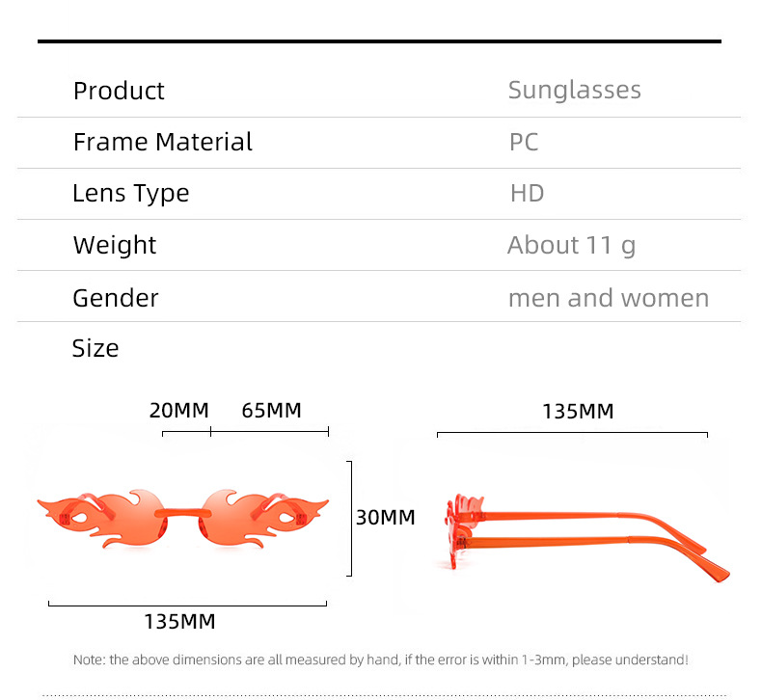Click the "135MM" label below front view
This screenshot has width=762, height=700.
tap(179, 622)
